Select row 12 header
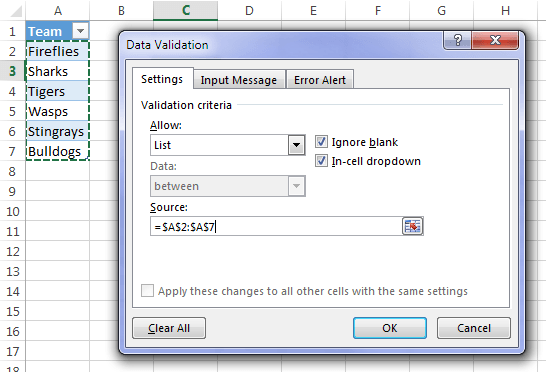This screenshot has width=546, height=372. coord(12,251)
